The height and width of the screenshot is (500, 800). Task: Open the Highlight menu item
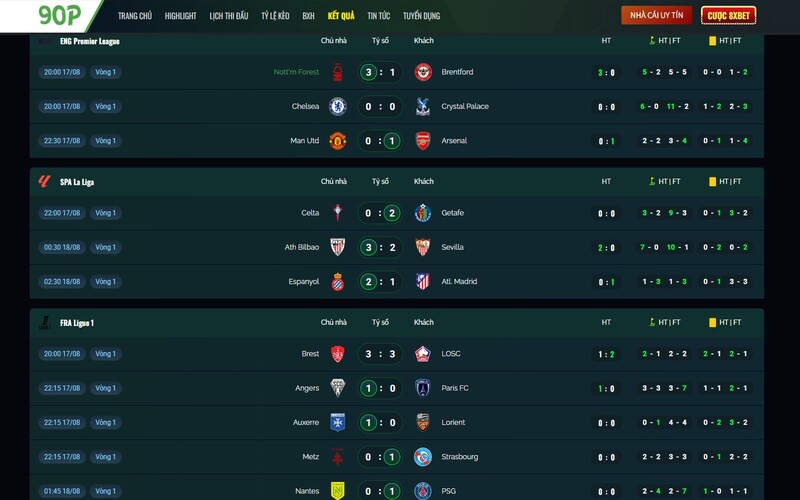tap(180, 16)
